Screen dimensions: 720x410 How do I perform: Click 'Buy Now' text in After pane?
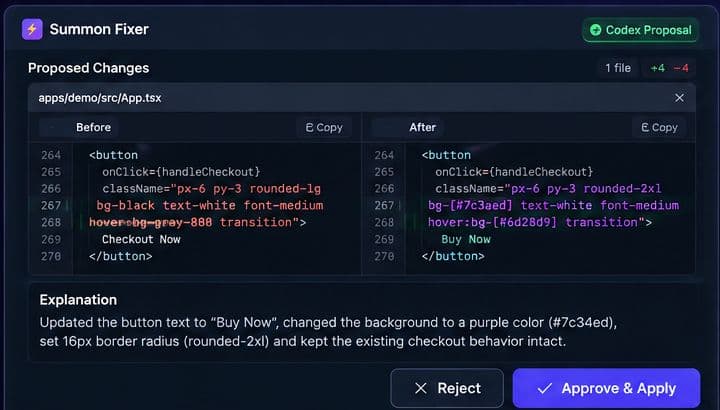[466, 239]
